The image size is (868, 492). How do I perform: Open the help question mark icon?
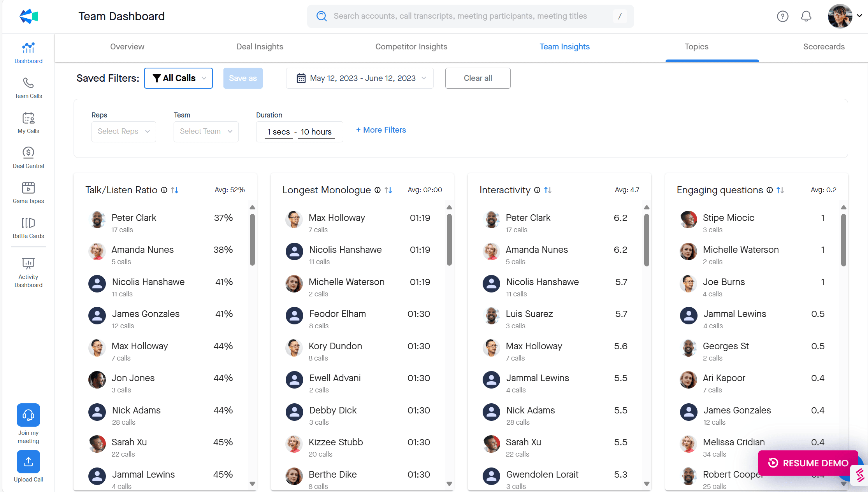(782, 16)
